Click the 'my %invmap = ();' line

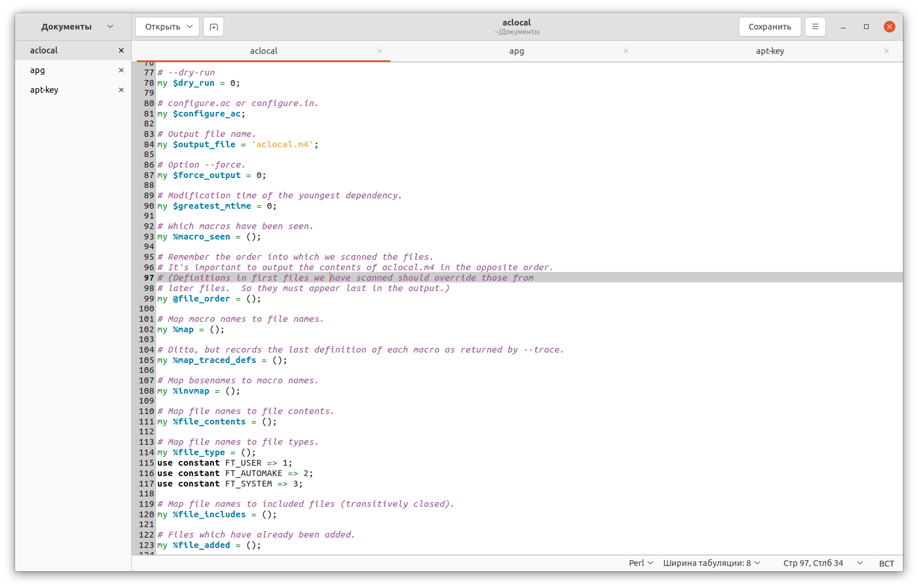[x=198, y=391]
